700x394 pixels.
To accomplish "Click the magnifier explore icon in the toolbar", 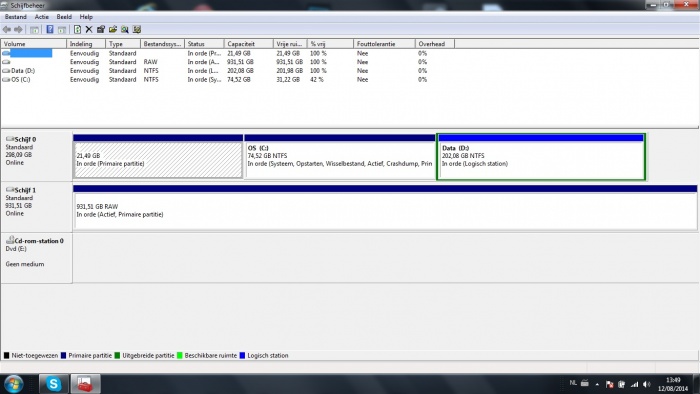I will coord(125,29).
